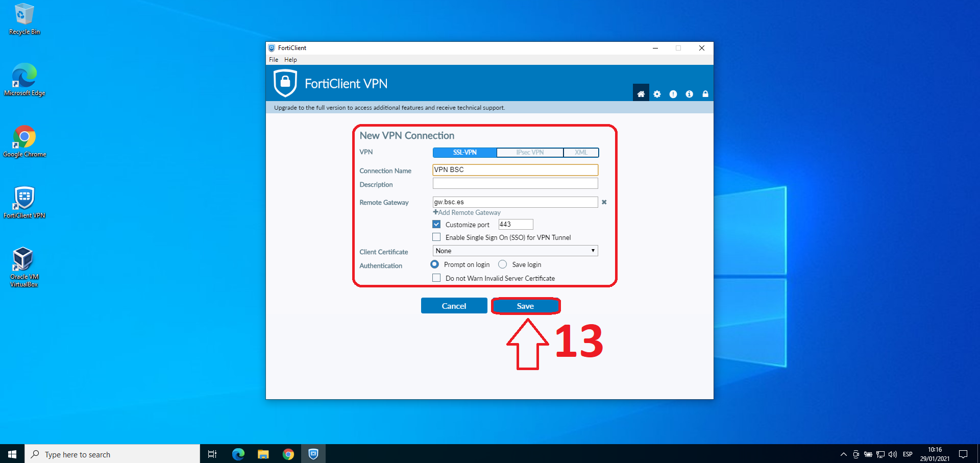
Task: Click the info about icon
Action: pyautogui.click(x=689, y=94)
